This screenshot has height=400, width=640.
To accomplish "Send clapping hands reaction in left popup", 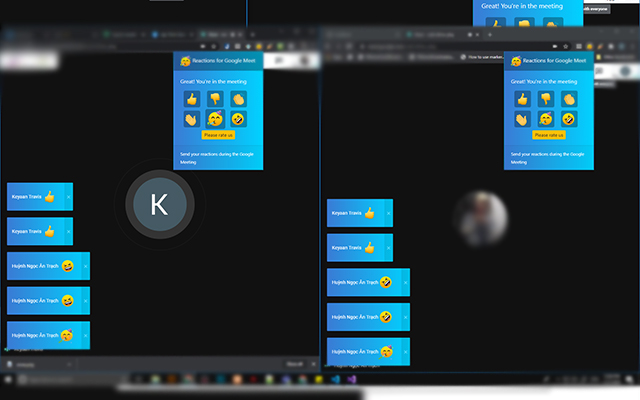I will click(237, 99).
